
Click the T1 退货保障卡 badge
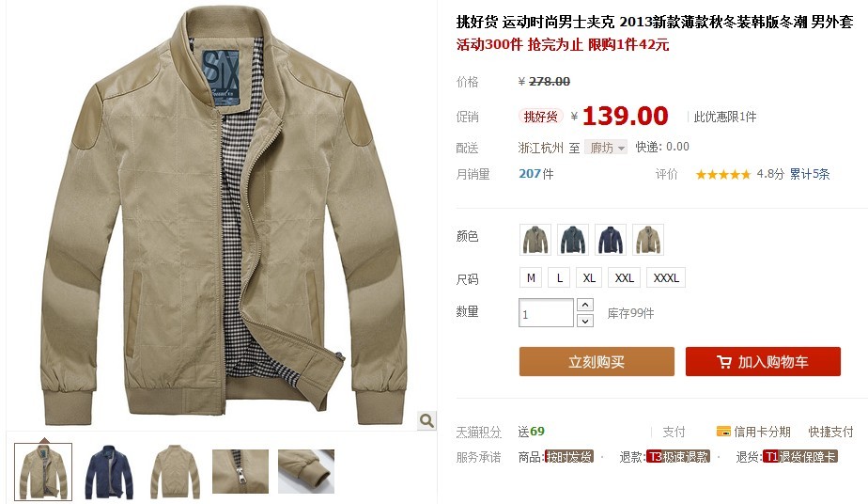[x=800, y=457]
